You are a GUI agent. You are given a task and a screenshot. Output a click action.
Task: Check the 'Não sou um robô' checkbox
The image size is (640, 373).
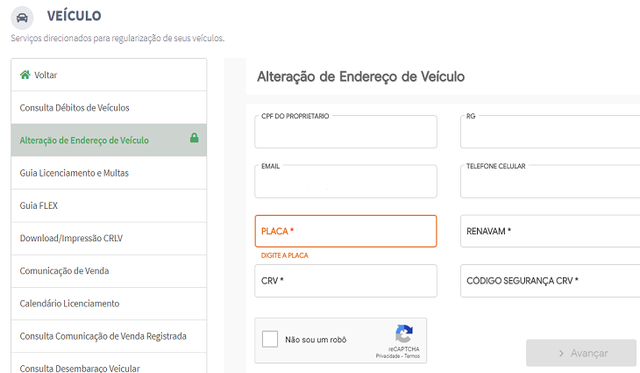[x=270, y=339]
